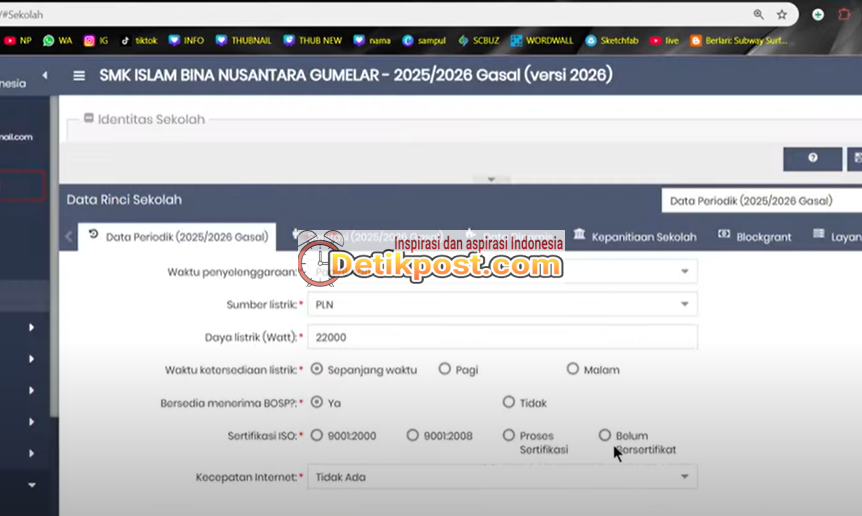Switch to Blockgrant tab
The image size is (862, 516).
click(x=755, y=237)
